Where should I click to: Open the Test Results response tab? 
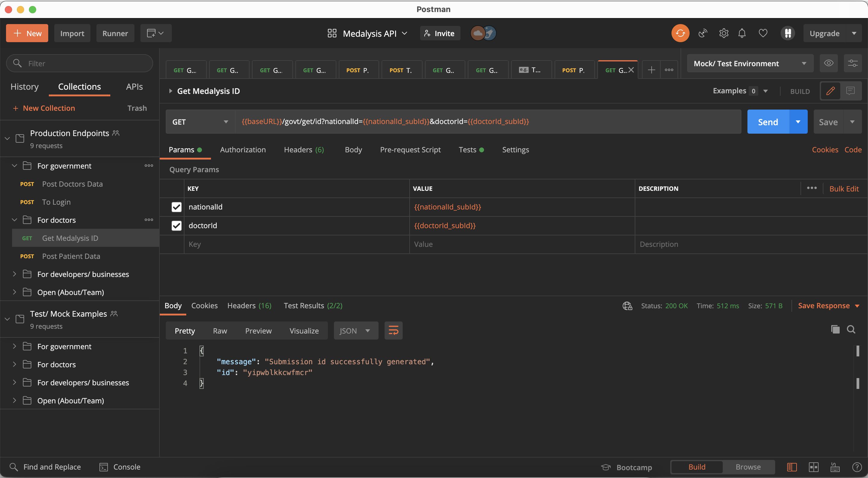313,306
